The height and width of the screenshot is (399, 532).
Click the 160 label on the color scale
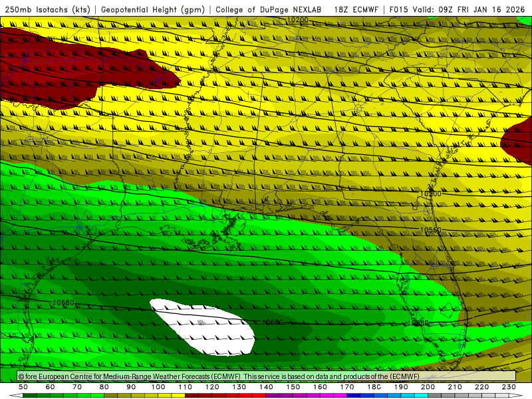click(320, 387)
